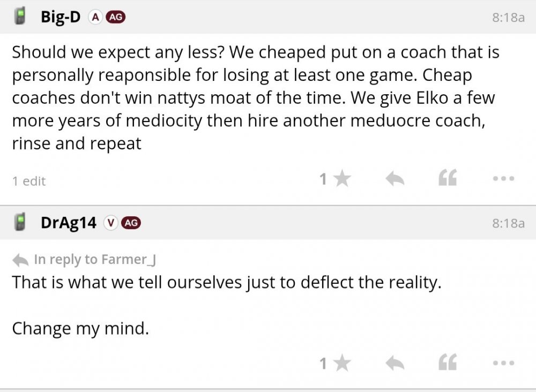Click the 8:18a timestamp on Big-D's post

(x=508, y=17)
